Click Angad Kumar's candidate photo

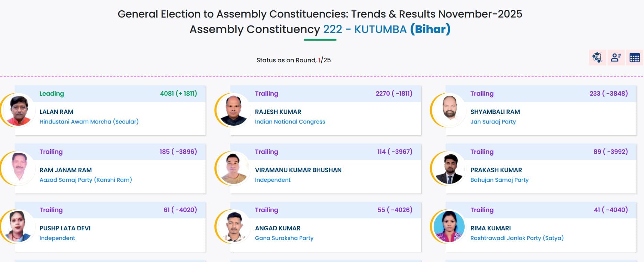(x=234, y=227)
